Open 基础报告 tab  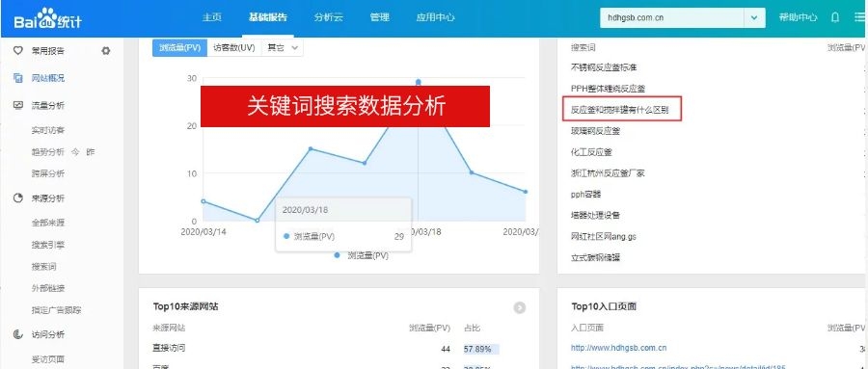point(268,17)
